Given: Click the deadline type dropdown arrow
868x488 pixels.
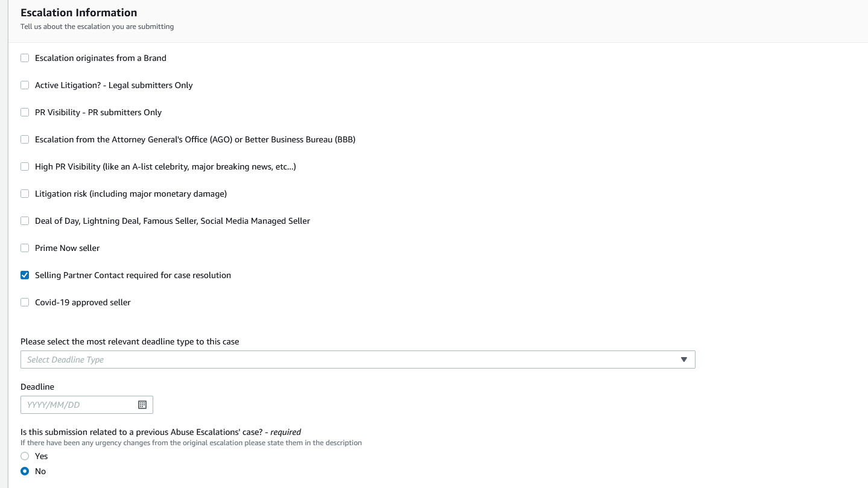Looking at the screenshot, I should coord(684,360).
